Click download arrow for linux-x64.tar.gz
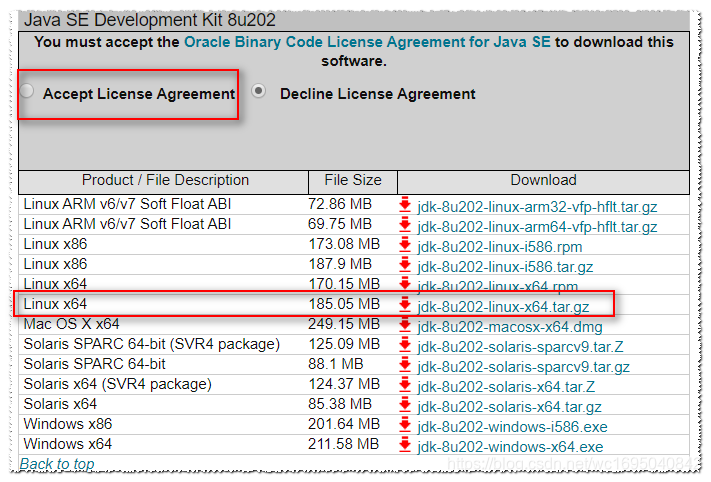The width and height of the screenshot is (711, 482). pyautogui.click(x=404, y=305)
